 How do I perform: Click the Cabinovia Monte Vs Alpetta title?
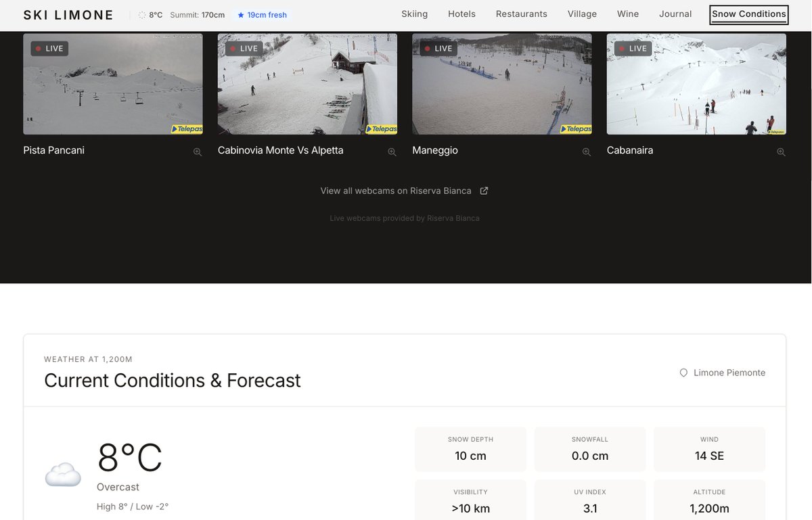coord(281,150)
